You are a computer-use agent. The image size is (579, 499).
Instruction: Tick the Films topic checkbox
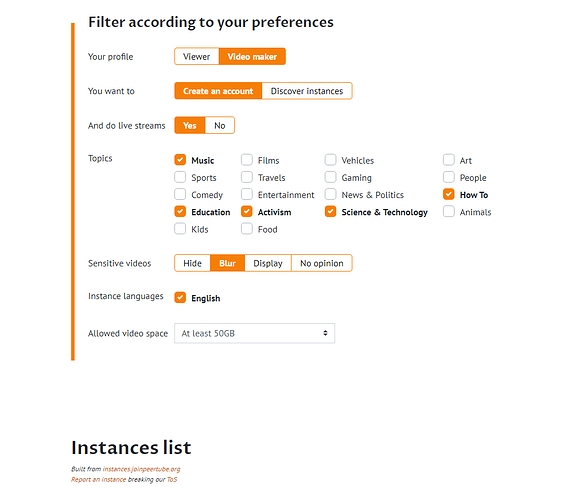click(247, 160)
